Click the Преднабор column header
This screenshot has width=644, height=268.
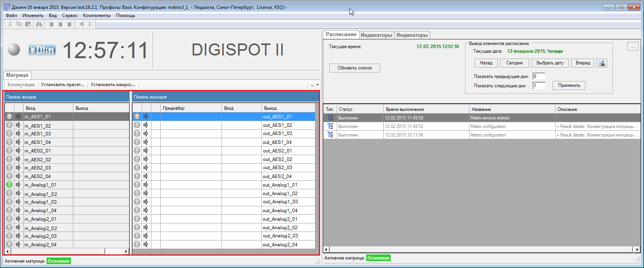(191, 108)
